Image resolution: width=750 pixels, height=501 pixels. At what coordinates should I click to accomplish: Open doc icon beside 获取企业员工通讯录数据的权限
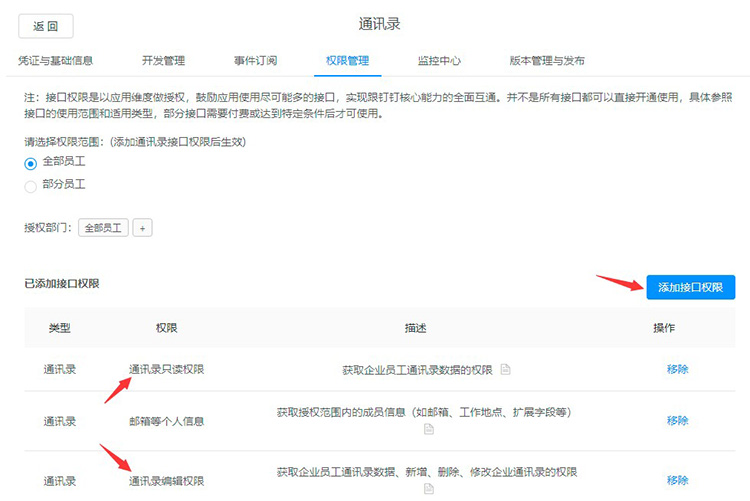[x=506, y=369]
